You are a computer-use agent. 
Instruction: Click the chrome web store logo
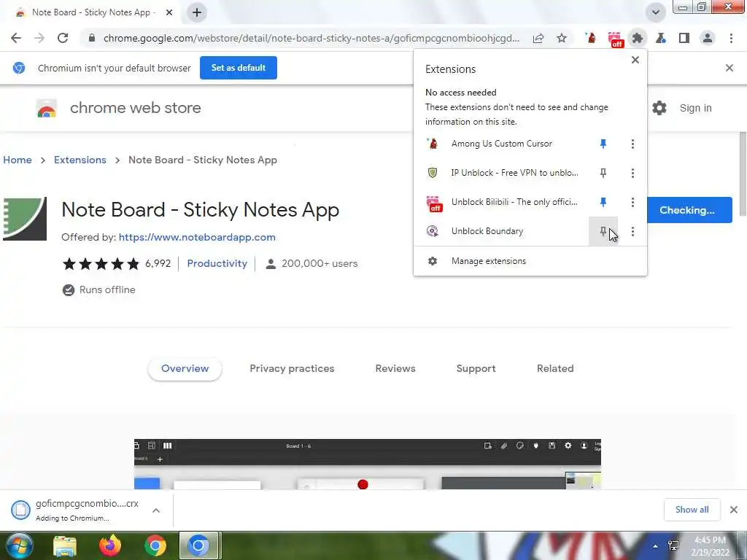(119, 108)
